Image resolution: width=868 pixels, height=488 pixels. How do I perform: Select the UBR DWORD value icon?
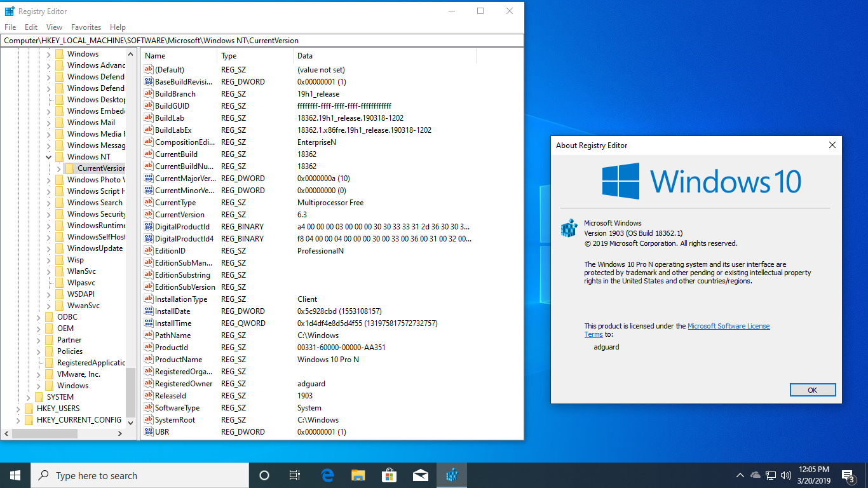pos(149,432)
